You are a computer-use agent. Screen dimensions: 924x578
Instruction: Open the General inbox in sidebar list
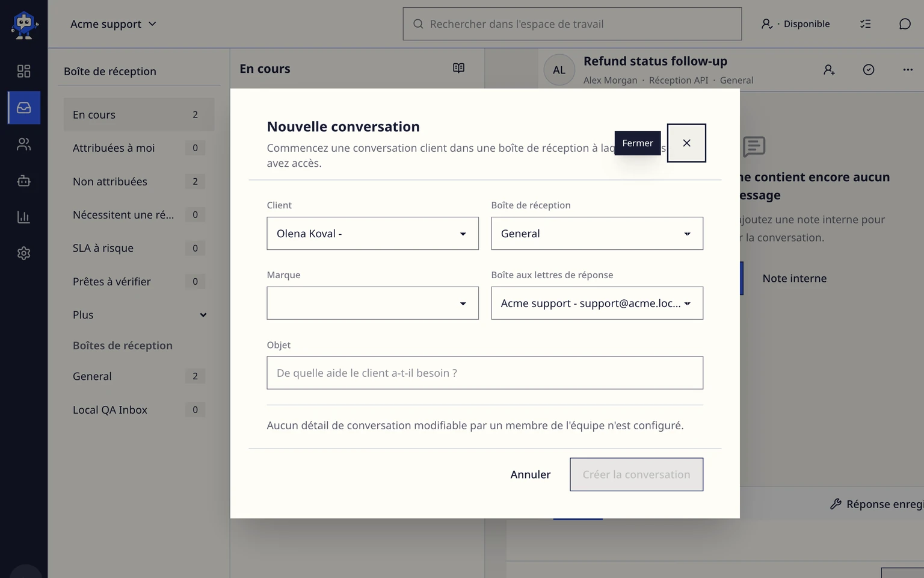[139, 376]
